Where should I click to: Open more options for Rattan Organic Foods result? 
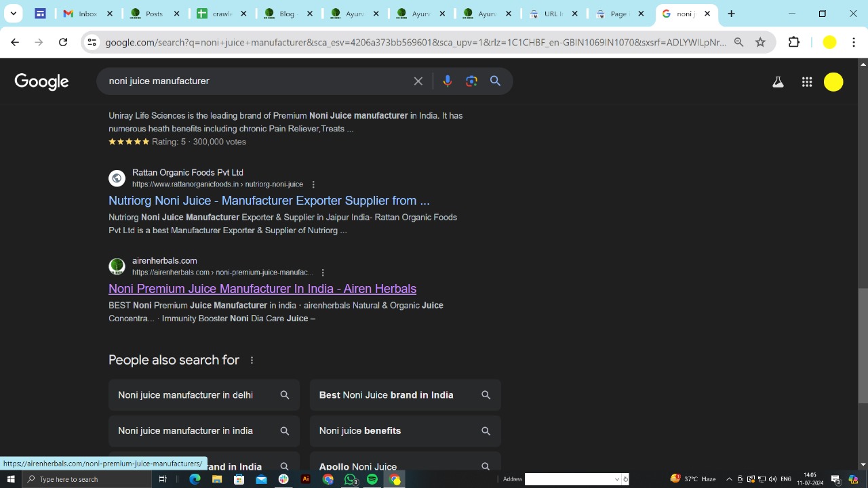pyautogui.click(x=313, y=184)
